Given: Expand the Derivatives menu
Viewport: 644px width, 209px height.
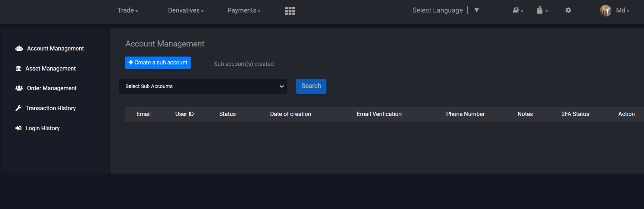Looking at the screenshot, I should [x=185, y=10].
